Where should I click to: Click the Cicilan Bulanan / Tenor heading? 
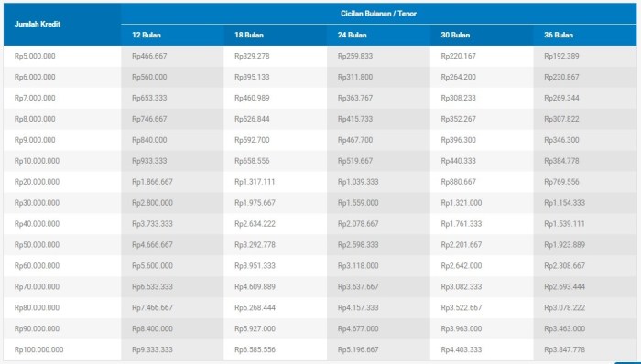coord(378,14)
